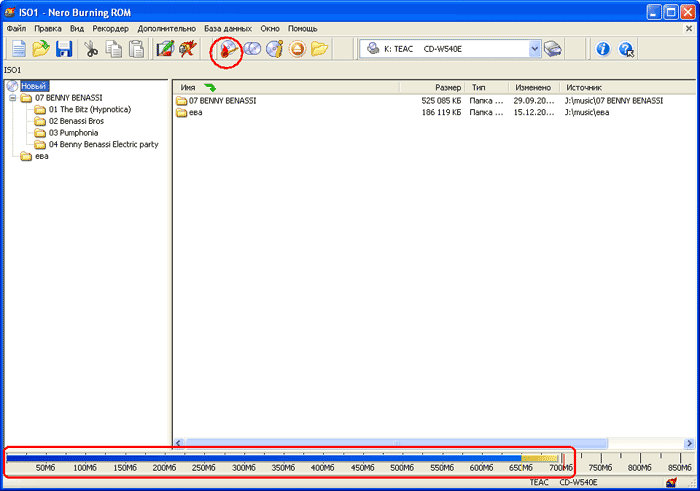Screen dimensions: 700x491
Task: Click the Cut scissors icon
Action: coord(91,48)
